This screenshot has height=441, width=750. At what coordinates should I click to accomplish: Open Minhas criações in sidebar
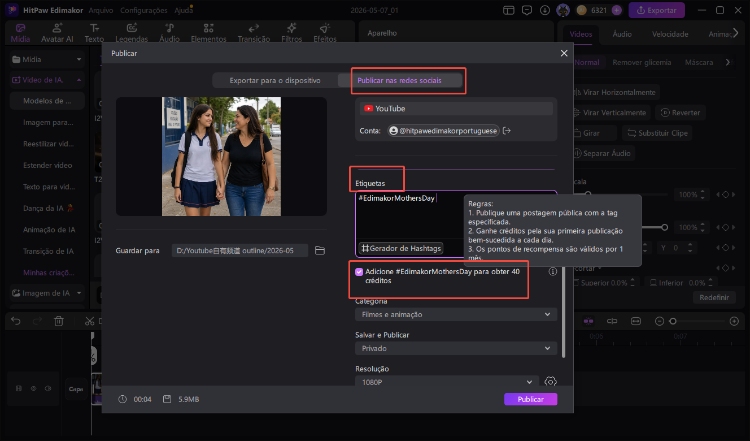[48, 272]
